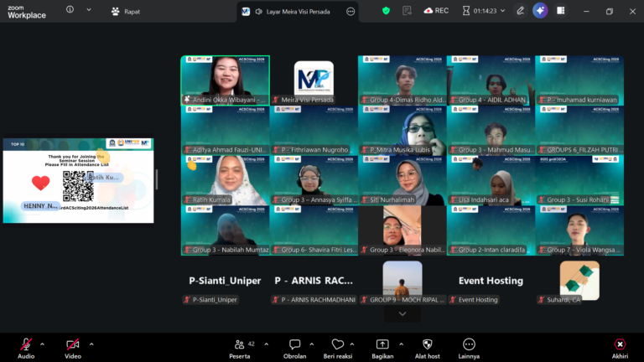Expand audio settings caret
644x362 pixels.
(x=42, y=344)
